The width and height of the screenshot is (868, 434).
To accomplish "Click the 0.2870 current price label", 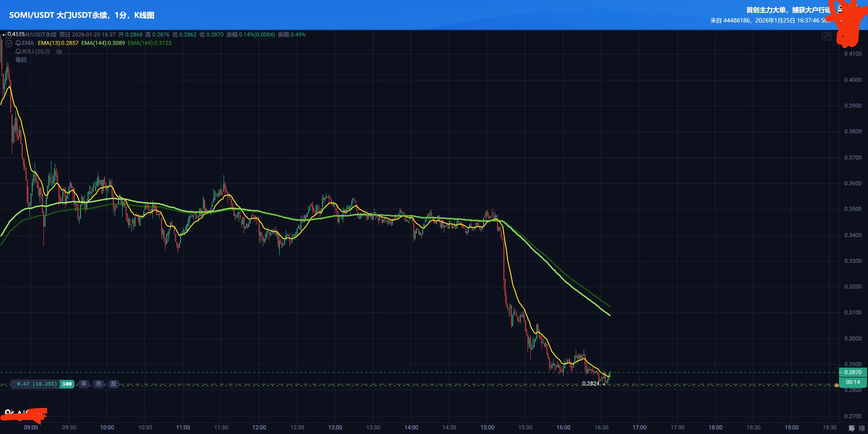I will (853, 372).
